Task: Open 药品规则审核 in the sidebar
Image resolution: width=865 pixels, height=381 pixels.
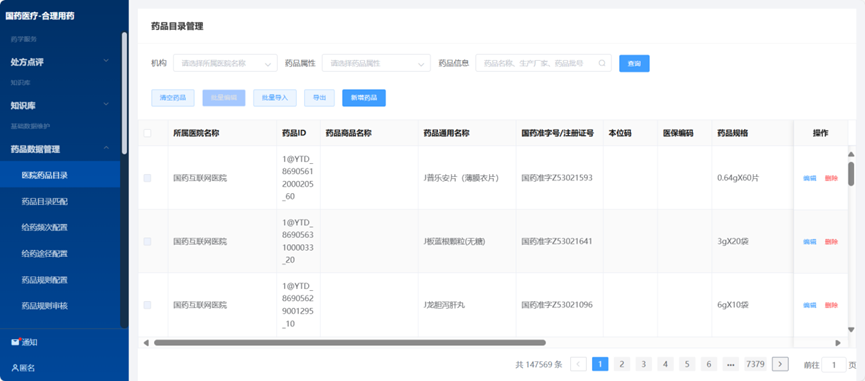Action: click(60, 305)
